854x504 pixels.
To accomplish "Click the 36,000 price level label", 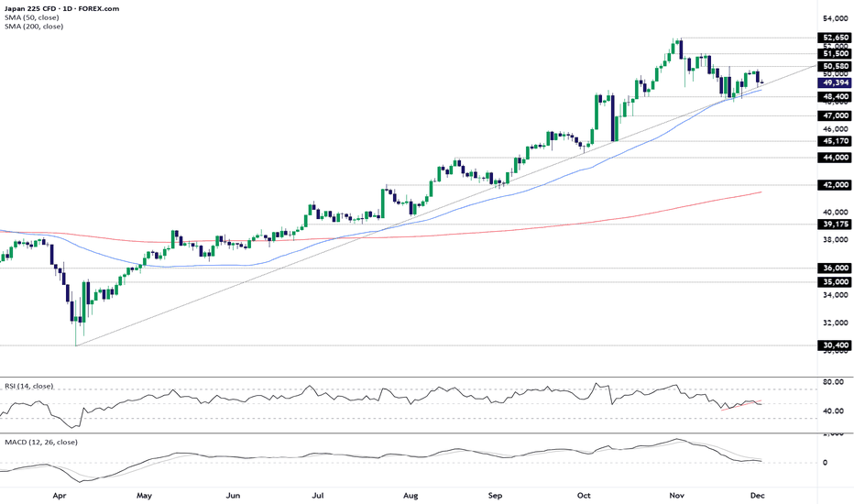I will click(x=836, y=268).
